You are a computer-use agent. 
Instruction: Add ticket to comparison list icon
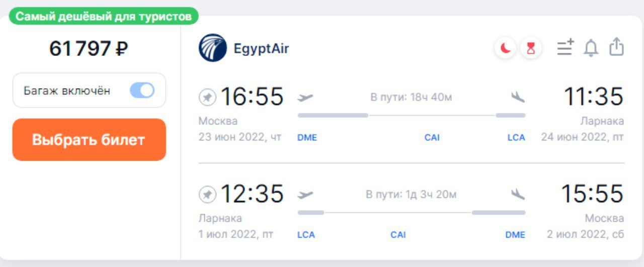(x=565, y=48)
